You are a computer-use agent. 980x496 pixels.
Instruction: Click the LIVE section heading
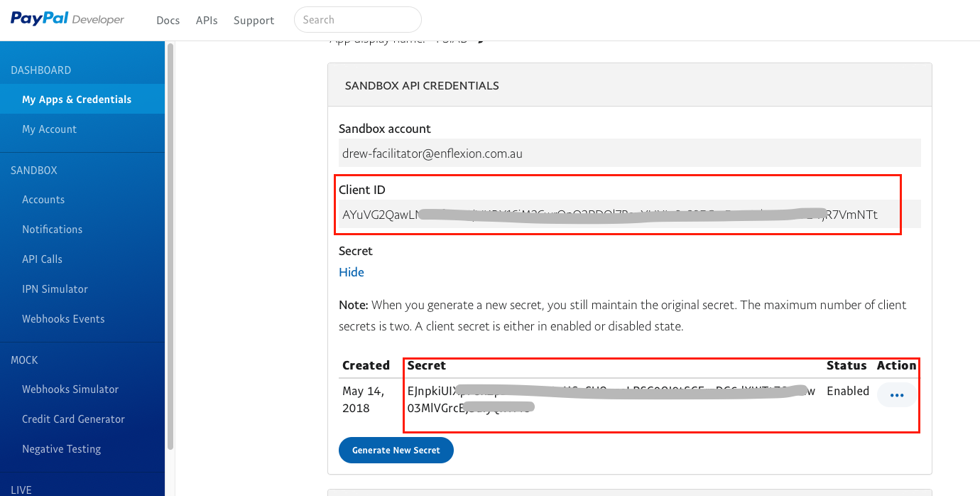click(21, 490)
